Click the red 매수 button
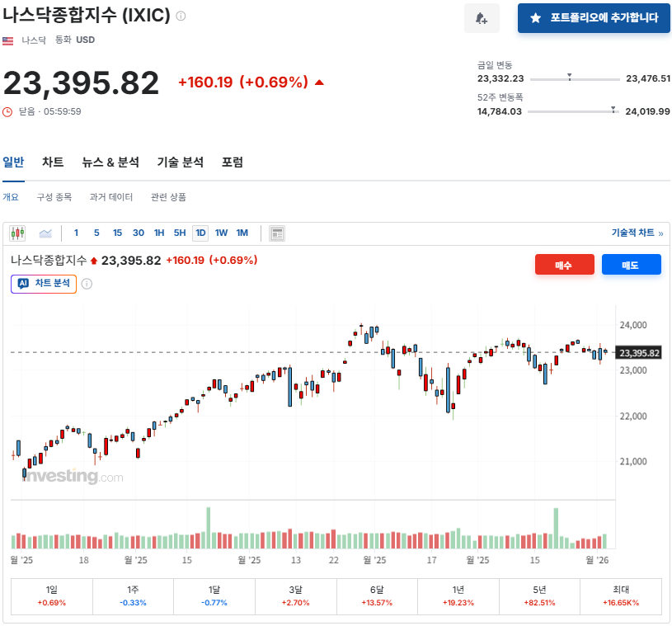Image resolution: width=672 pixels, height=626 pixels. [x=565, y=265]
